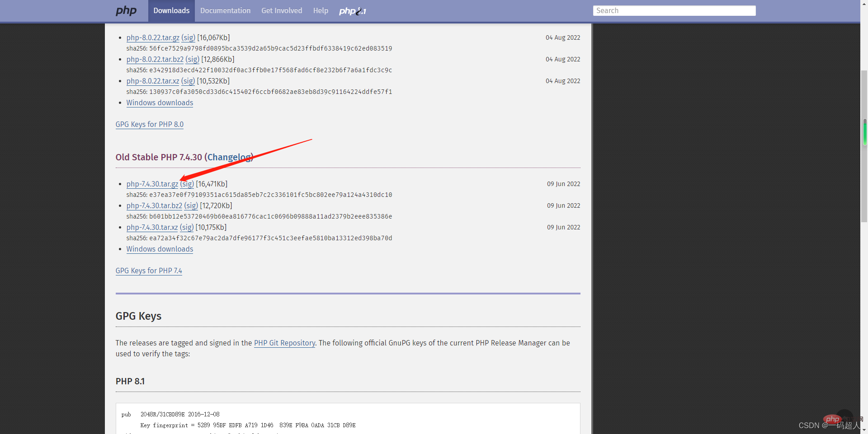Click the page vertical scrollbar thumb
The image size is (868, 434).
[864, 146]
